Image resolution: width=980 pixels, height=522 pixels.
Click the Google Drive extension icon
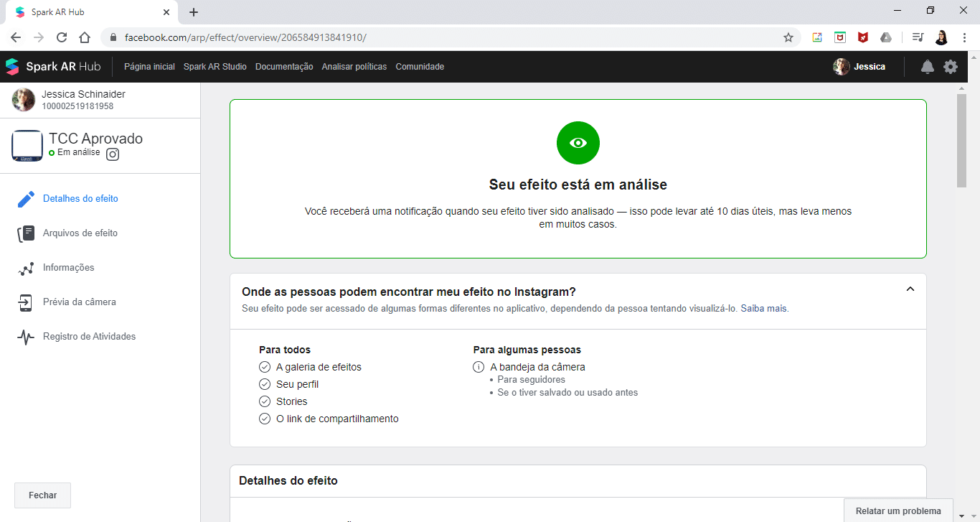coord(886,37)
